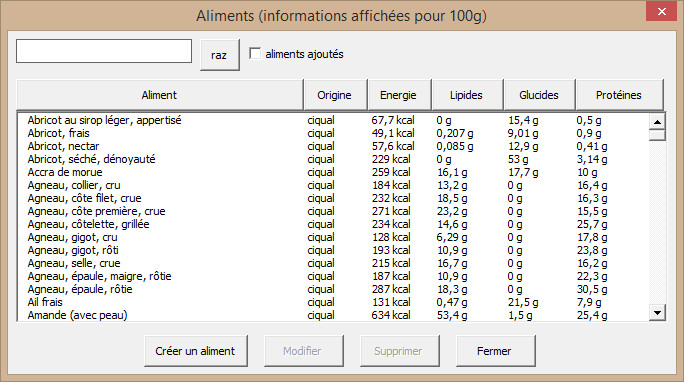The image size is (684, 382).
Task: Click the 30,5 g protéines value
Action: tap(592, 289)
